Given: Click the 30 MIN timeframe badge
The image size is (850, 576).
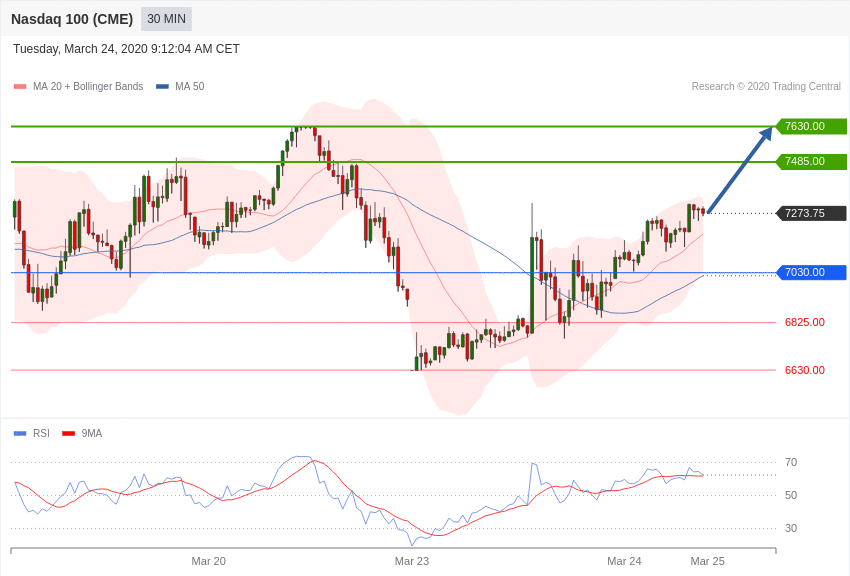Looking at the screenshot, I should tap(166, 19).
